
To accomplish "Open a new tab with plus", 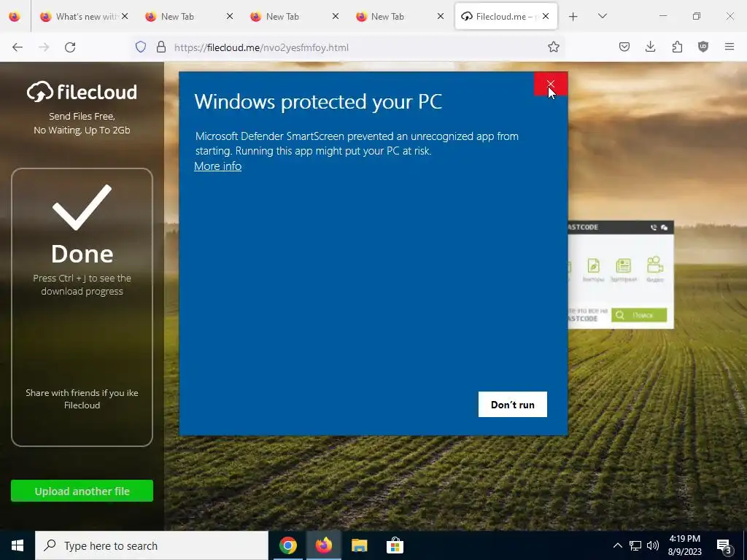I will pos(573,17).
